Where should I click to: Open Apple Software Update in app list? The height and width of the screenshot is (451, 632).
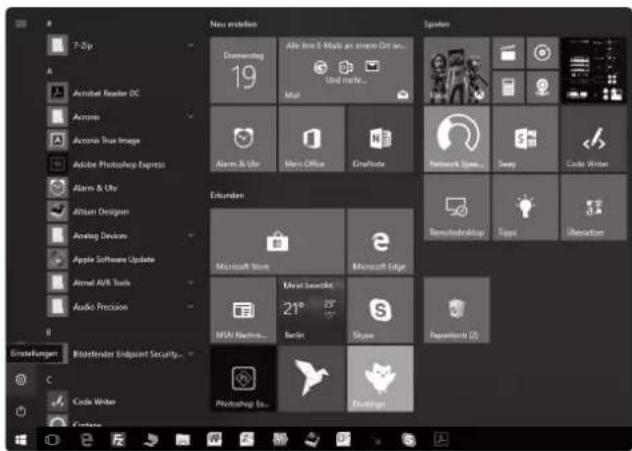pyautogui.click(x=120, y=259)
